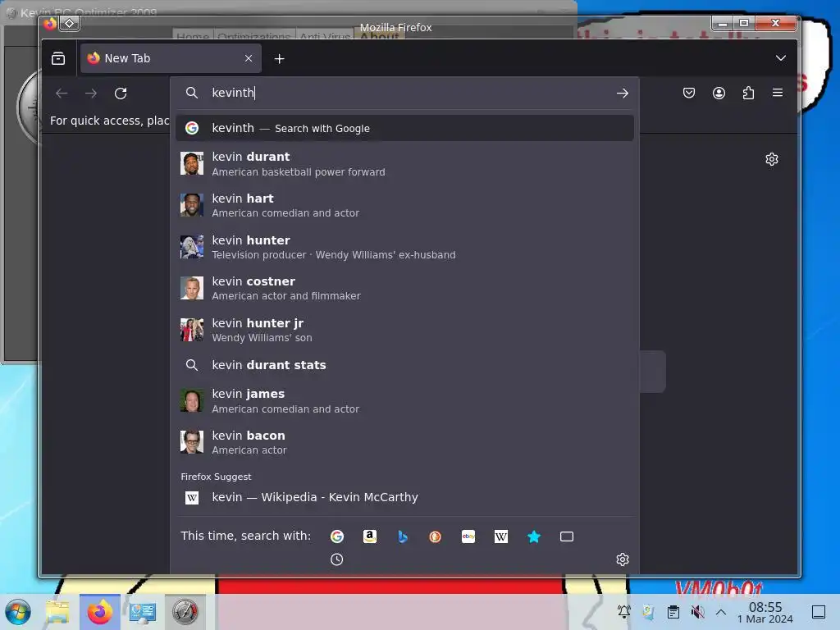Expand the list all tabs chevron

781,58
